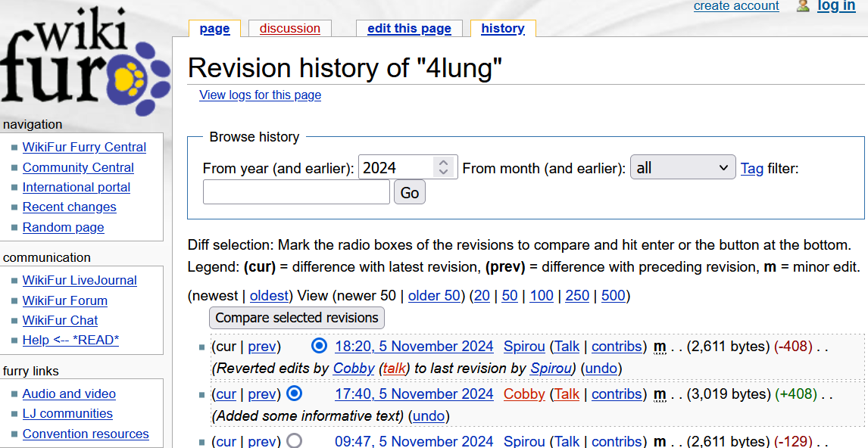Open the create account link
The width and height of the screenshot is (868, 448).
tap(736, 6)
